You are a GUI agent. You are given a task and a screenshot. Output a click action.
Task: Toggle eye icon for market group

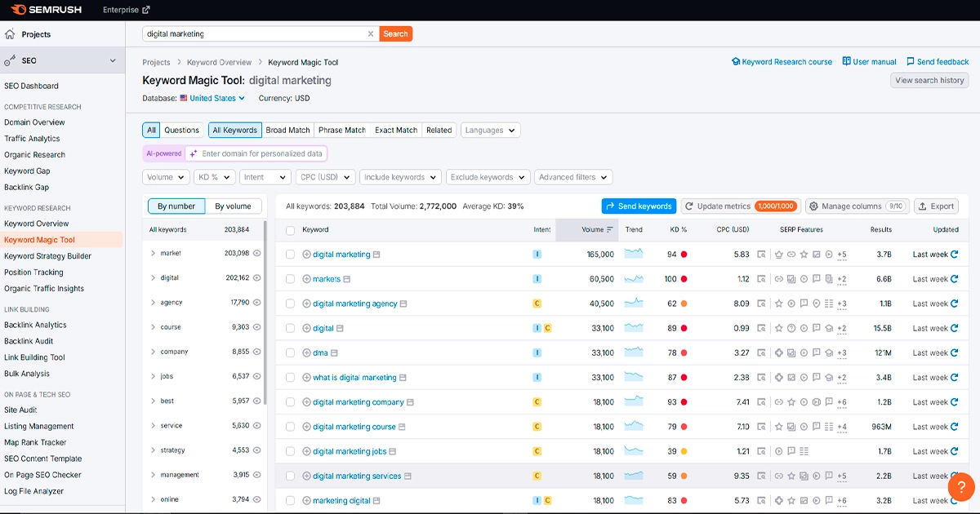coord(257,254)
